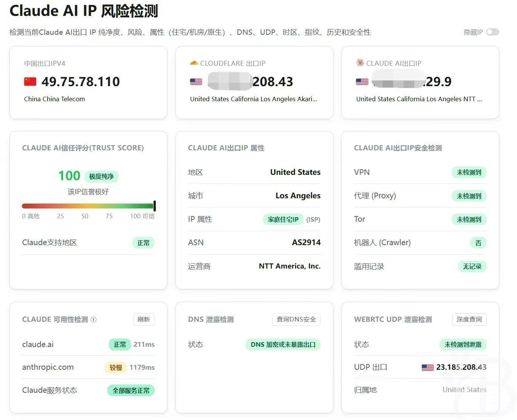The width and height of the screenshot is (517, 420).
Task: Toggle the 隐藏IP switch
Action: tap(492, 32)
